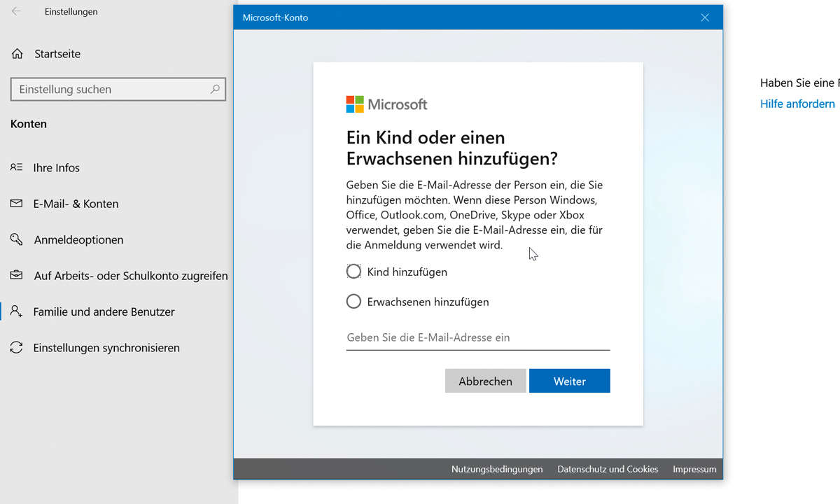Click the sync icon for Einstellungen synchronisieren
Screen dimensions: 840x504
point(16,348)
